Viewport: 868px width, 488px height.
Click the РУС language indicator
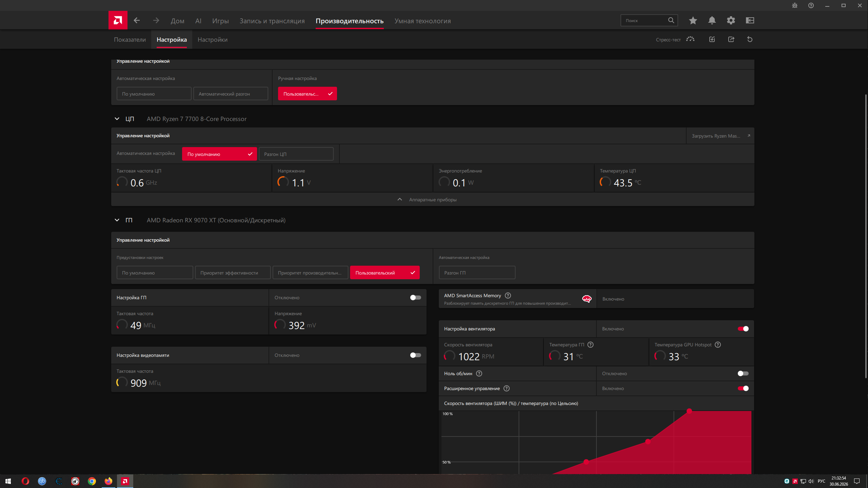[x=821, y=481]
